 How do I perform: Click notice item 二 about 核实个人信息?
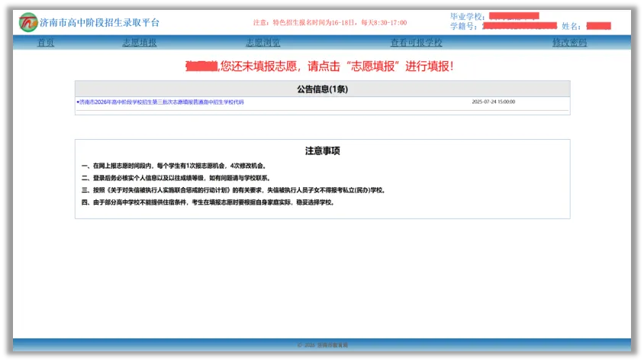[x=175, y=178]
